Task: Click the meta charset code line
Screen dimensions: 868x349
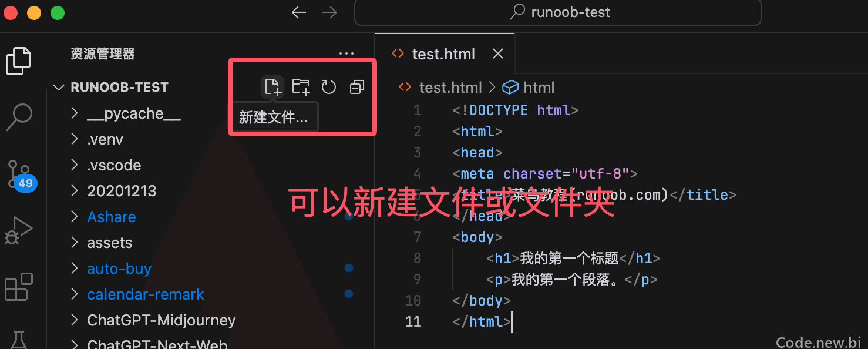Action: tap(545, 173)
